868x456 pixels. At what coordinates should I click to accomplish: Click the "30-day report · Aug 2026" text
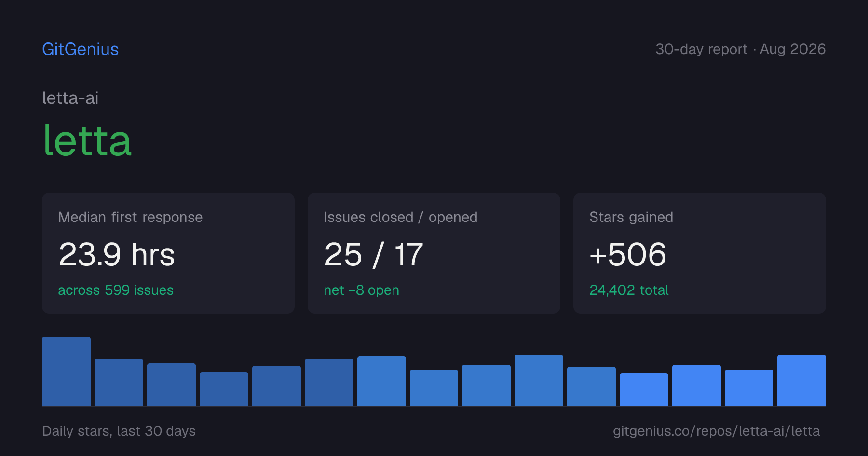point(740,49)
